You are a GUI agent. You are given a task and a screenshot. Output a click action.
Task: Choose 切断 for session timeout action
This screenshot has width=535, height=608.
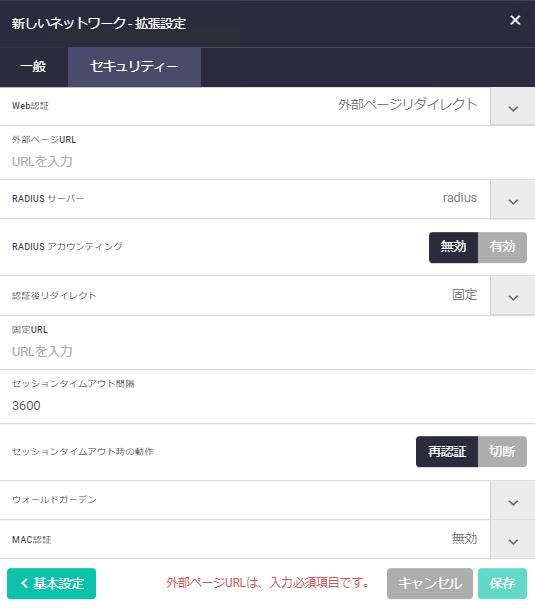coord(502,451)
